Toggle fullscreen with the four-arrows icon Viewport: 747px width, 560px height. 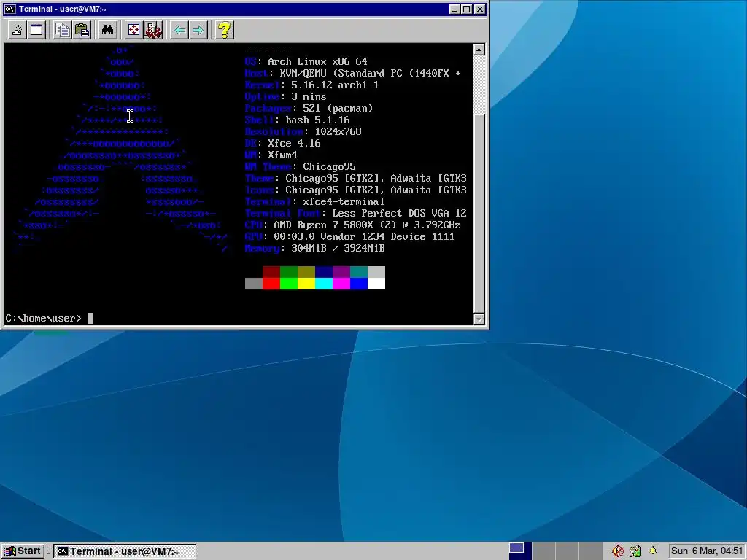tap(134, 31)
